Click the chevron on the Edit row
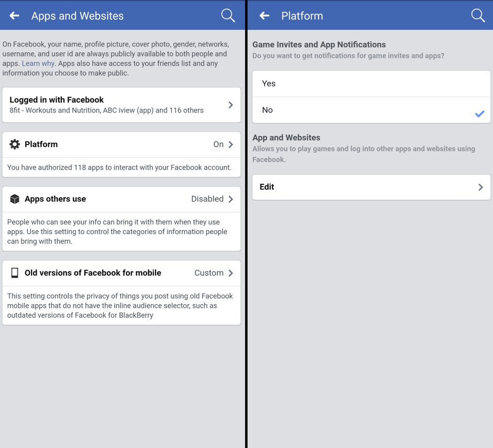Image resolution: width=493 pixels, height=448 pixels. coord(480,187)
